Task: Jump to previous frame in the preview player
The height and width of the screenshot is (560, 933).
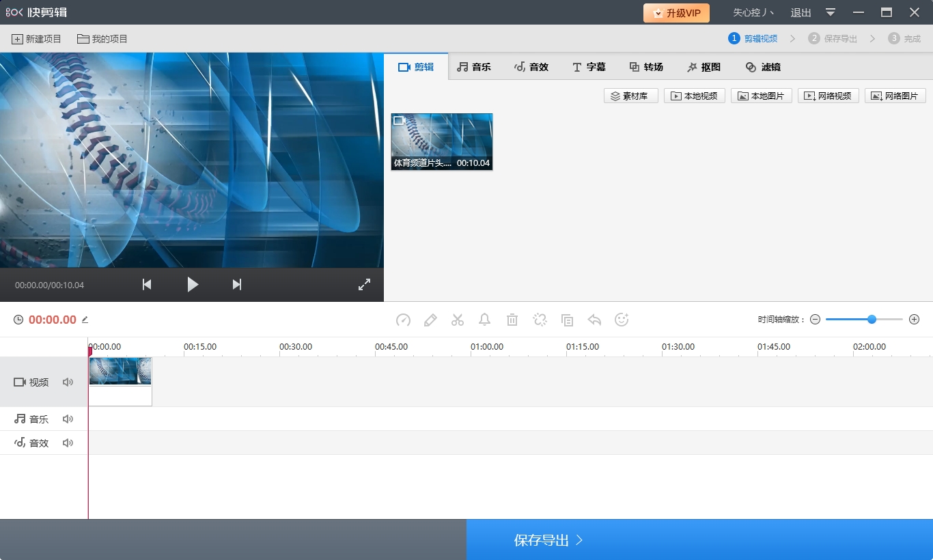Action: [x=147, y=285]
